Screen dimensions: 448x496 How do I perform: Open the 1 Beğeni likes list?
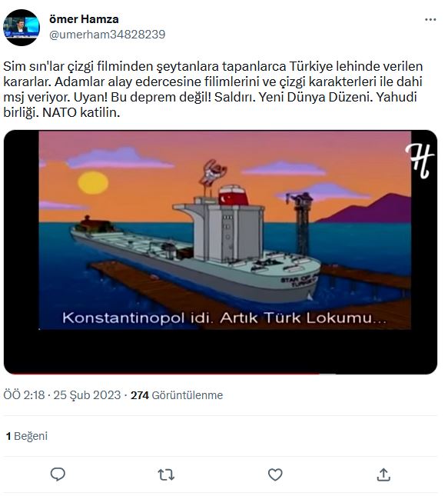[27, 436]
